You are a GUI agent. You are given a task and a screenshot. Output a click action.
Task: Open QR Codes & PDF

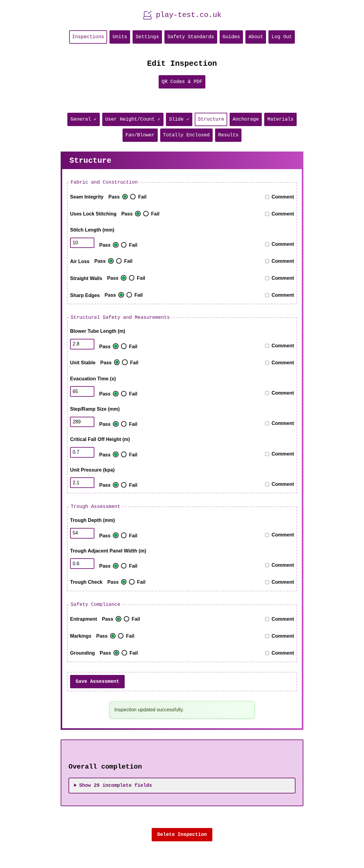point(182,82)
